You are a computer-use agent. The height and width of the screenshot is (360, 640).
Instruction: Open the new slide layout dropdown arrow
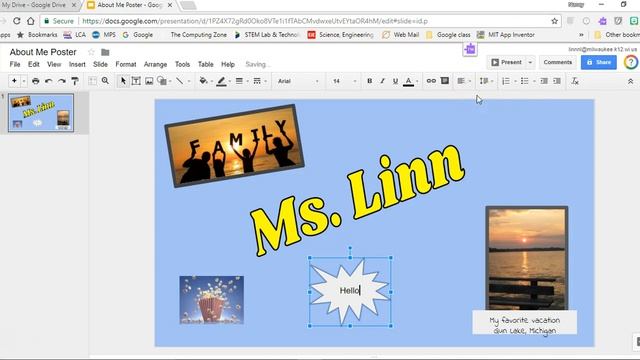(24, 81)
